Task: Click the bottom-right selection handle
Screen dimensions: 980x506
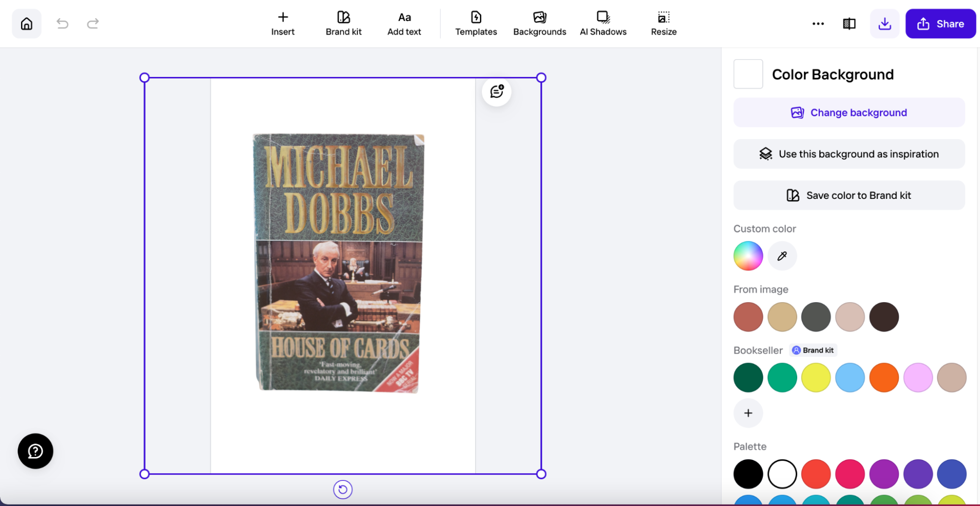Action: click(x=541, y=474)
